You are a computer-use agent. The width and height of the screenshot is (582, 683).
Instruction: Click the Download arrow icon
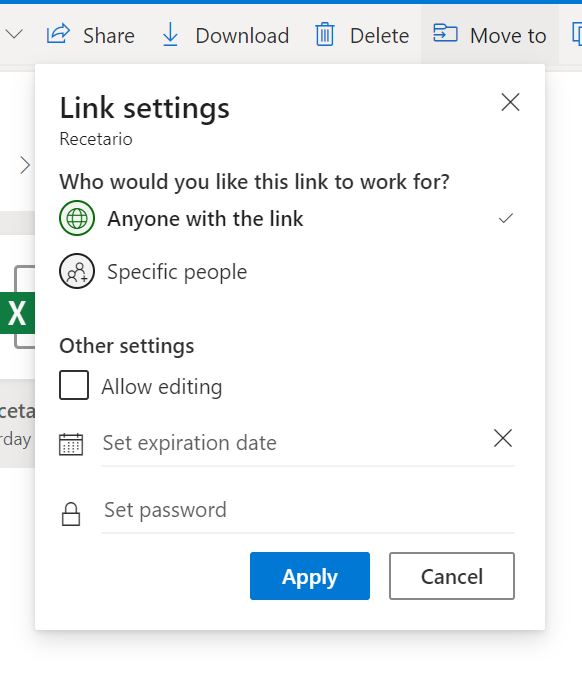(x=170, y=34)
